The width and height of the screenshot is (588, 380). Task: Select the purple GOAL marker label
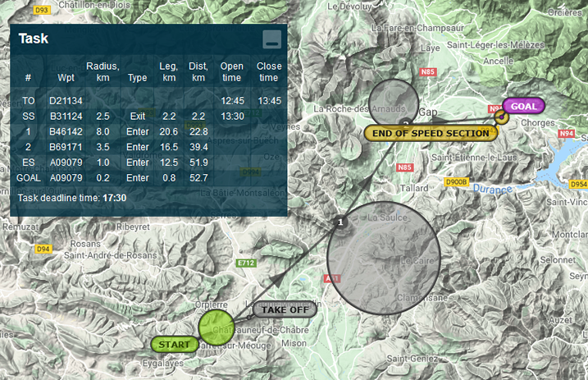click(523, 106)
